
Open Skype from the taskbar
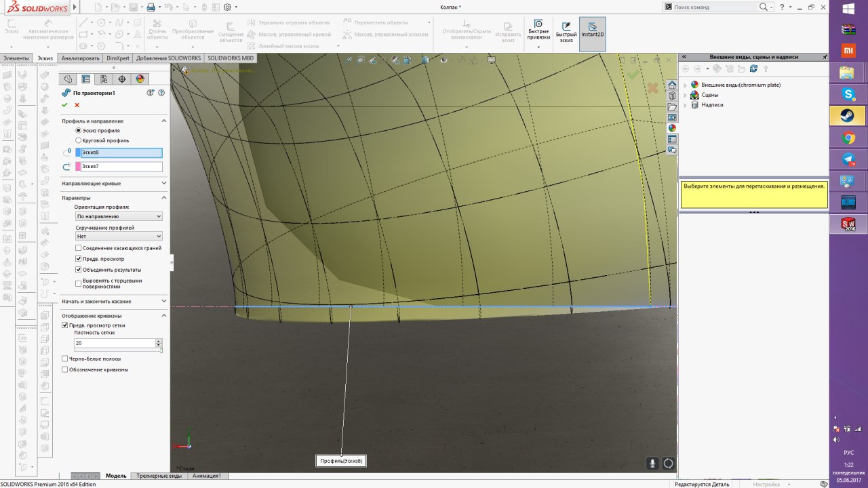848,94
